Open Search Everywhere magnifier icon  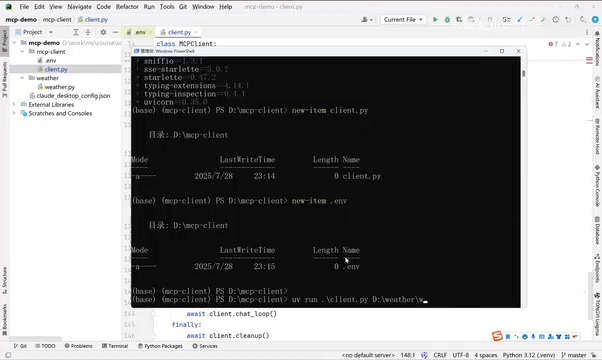pos(583,20)
